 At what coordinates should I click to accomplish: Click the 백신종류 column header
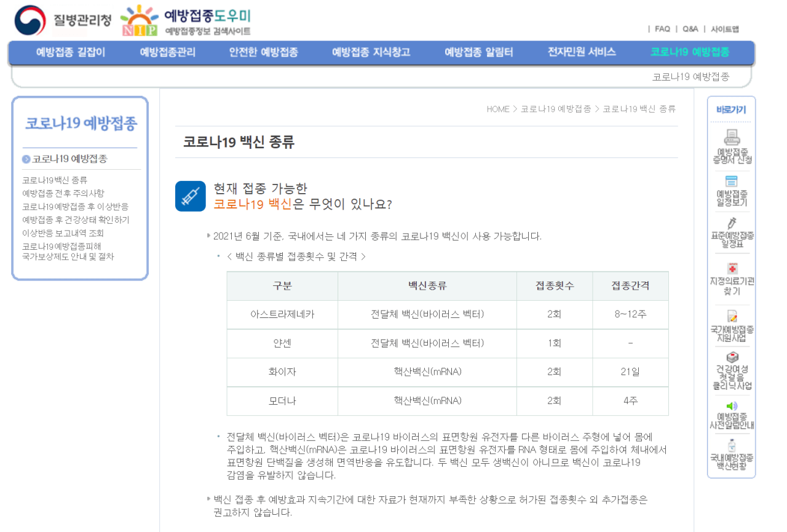pos(427,286)
